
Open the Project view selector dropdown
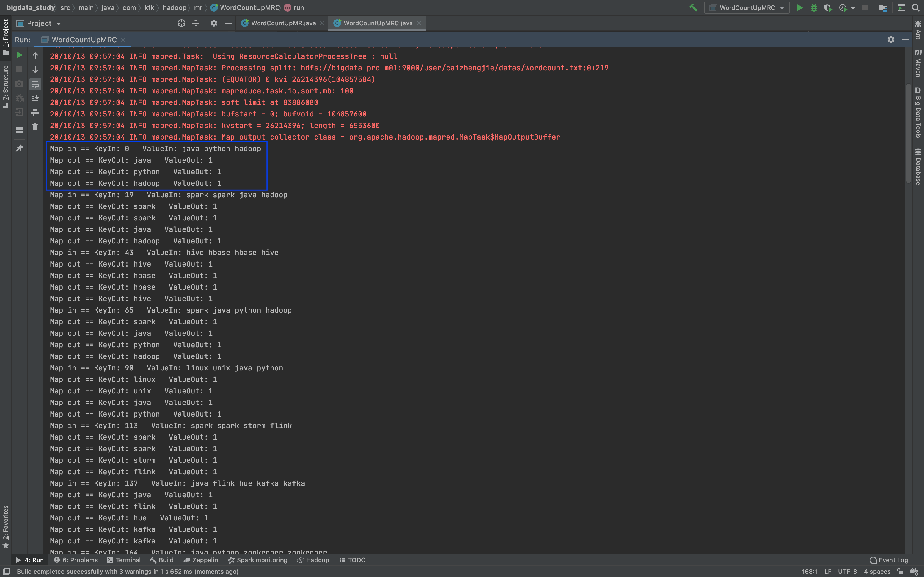click(x=59, y=23)
